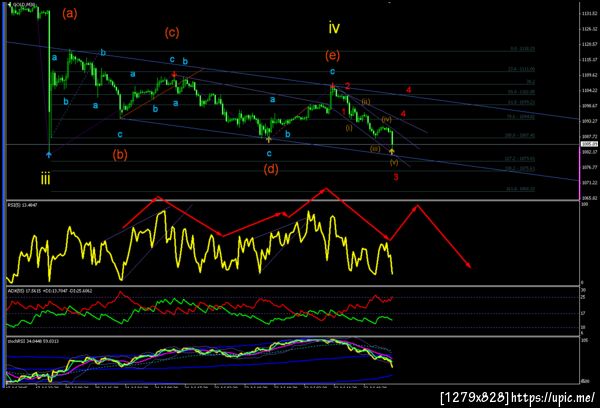
Task: Select the brown (iv) sub-wave label
Action: pos(386,120)
